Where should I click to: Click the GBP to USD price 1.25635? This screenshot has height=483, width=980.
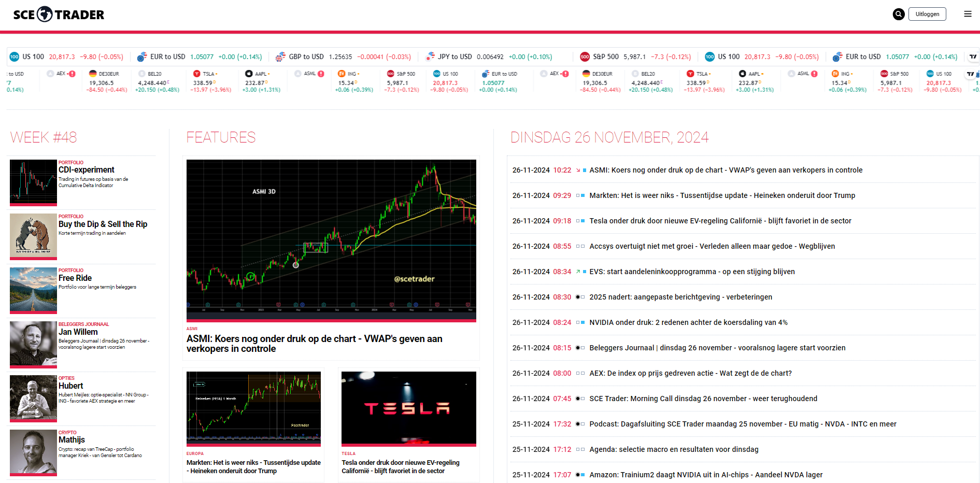[340, 57]
